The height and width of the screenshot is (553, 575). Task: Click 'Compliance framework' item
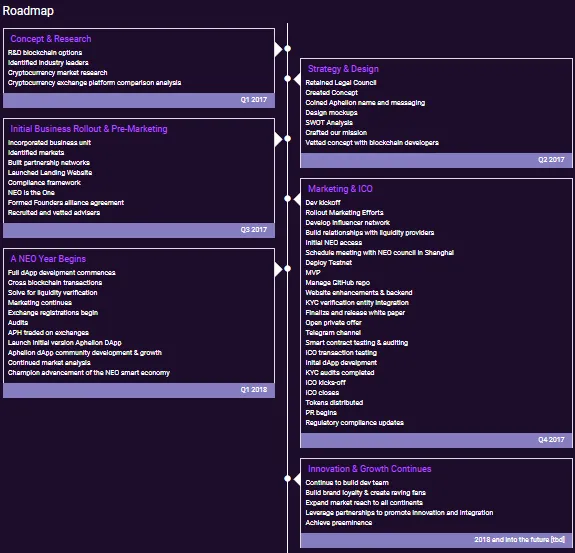44,183
